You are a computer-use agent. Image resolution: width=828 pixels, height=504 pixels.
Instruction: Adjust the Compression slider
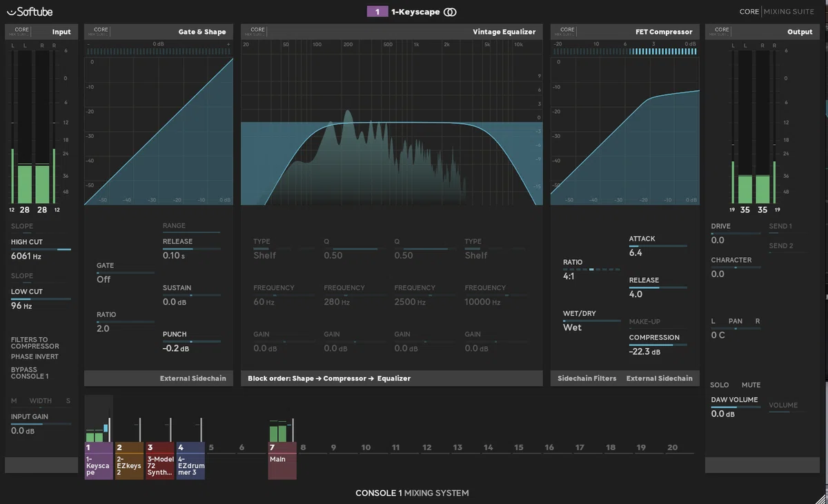pos(658,345)
